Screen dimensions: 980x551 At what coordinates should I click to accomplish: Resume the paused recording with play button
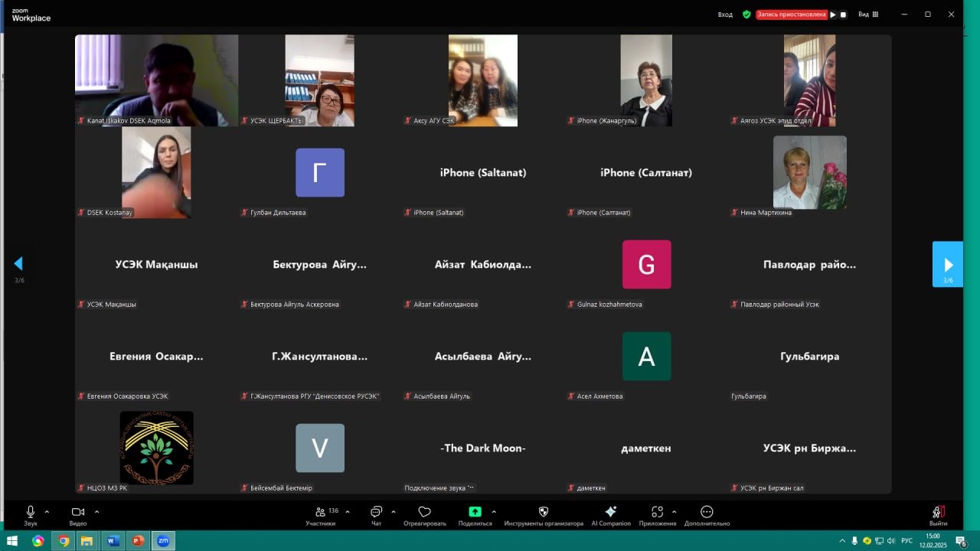click(x=833, y=14)
